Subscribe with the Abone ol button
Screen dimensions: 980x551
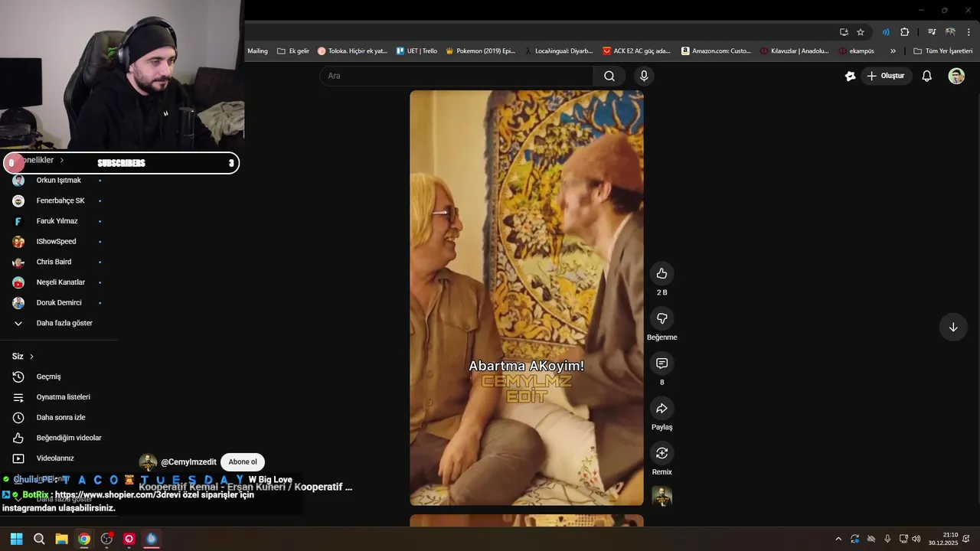coord(243,462)
